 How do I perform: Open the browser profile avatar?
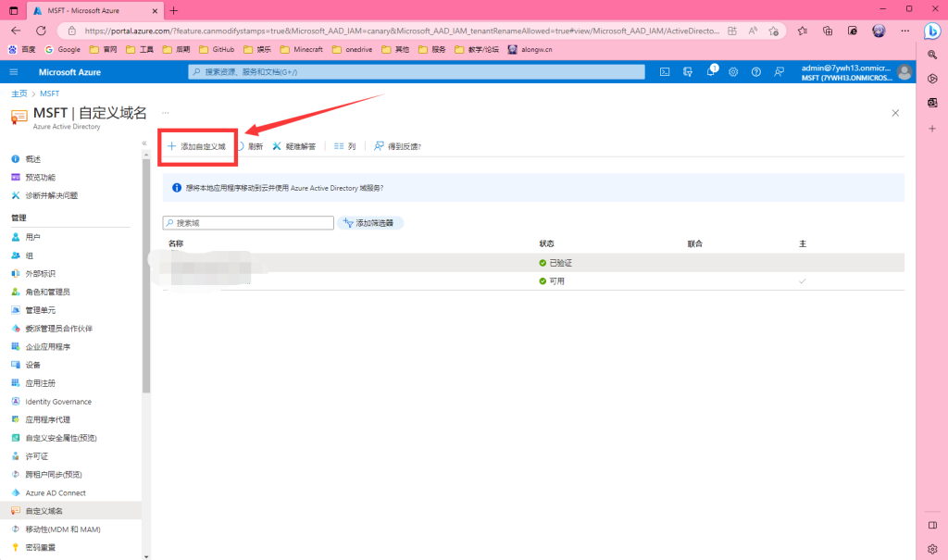(879, 31)
